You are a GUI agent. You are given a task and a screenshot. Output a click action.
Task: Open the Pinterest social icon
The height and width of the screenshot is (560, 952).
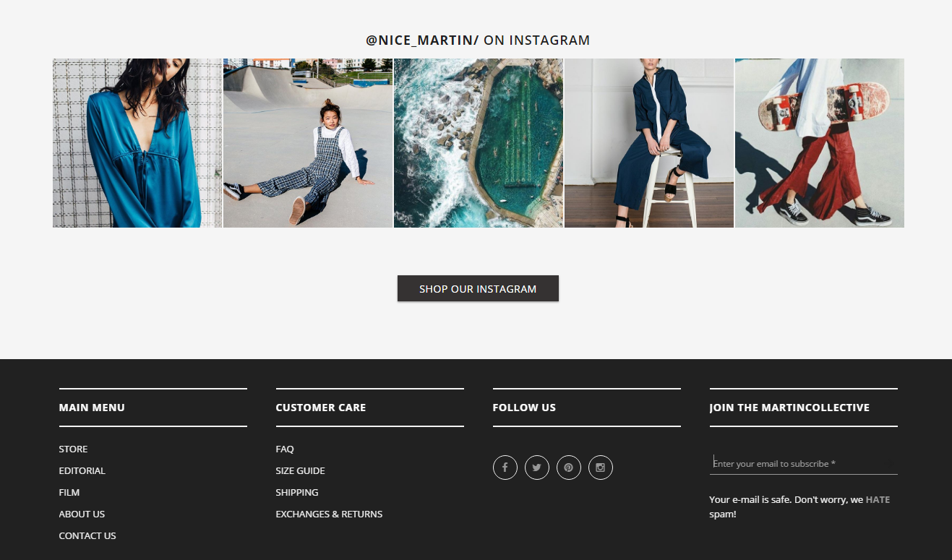click(568, 468)
